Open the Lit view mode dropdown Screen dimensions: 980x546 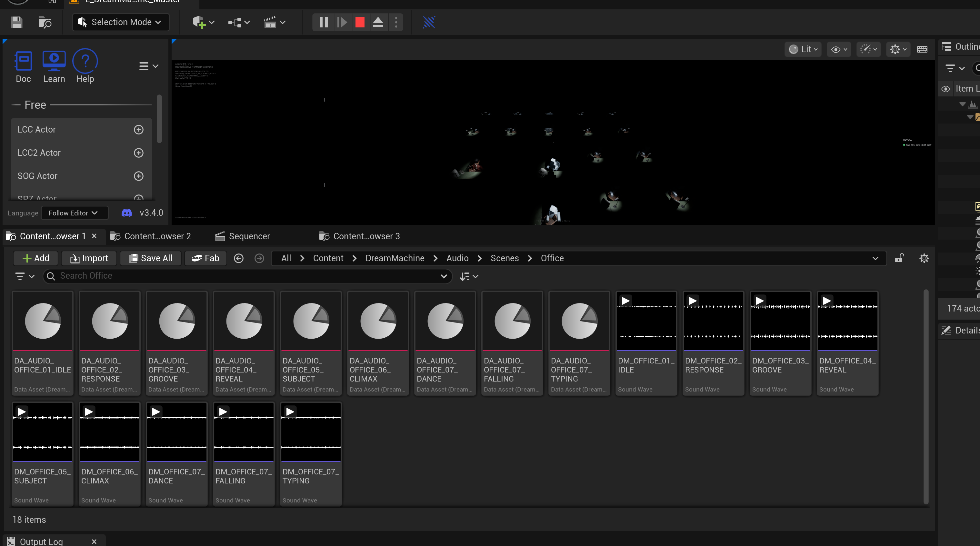[x=803, y=49]
